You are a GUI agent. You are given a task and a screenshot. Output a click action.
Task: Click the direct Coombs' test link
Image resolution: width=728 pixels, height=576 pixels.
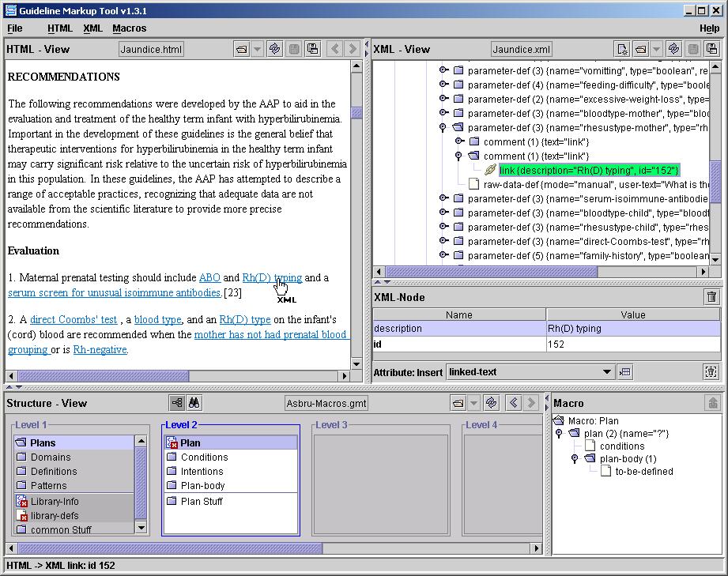[x=74, y=319]
